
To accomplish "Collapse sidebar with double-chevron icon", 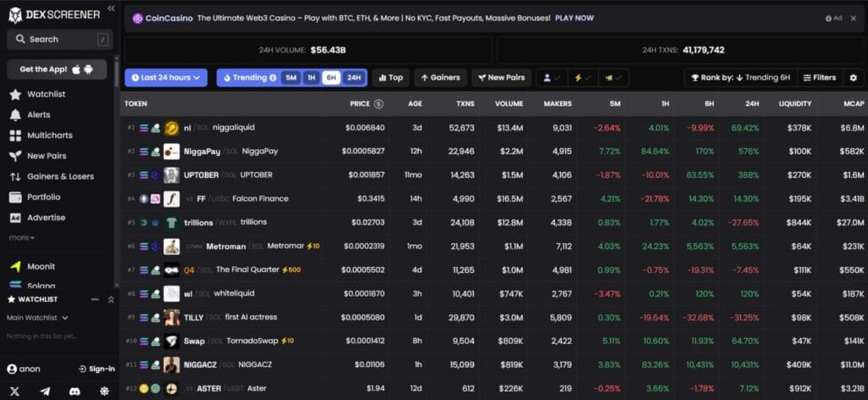I will pyautogui.click(x=111, y=8).
